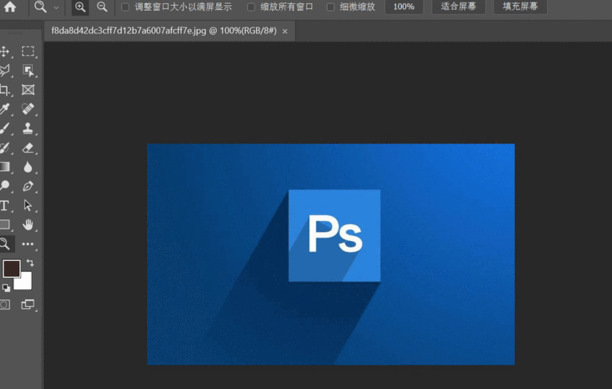
Task: Select the Path Selection arrow tool
Action: [28, 206]
